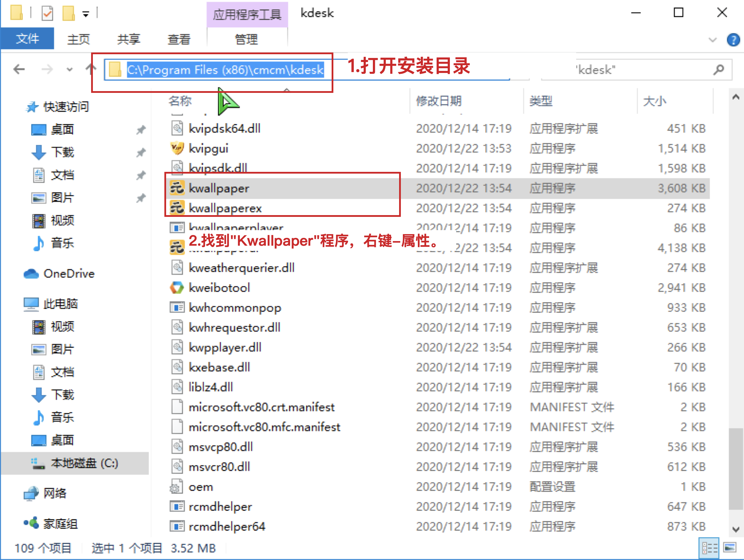Select file kvipsdk.dll
Screen dimensions: 744x560
click(218, 168)
